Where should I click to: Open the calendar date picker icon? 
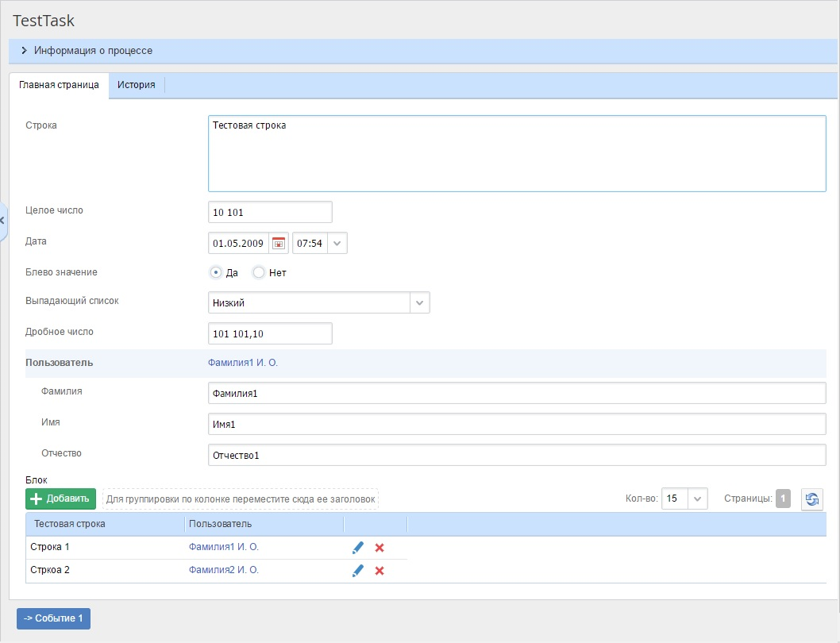tap(279, 243)
